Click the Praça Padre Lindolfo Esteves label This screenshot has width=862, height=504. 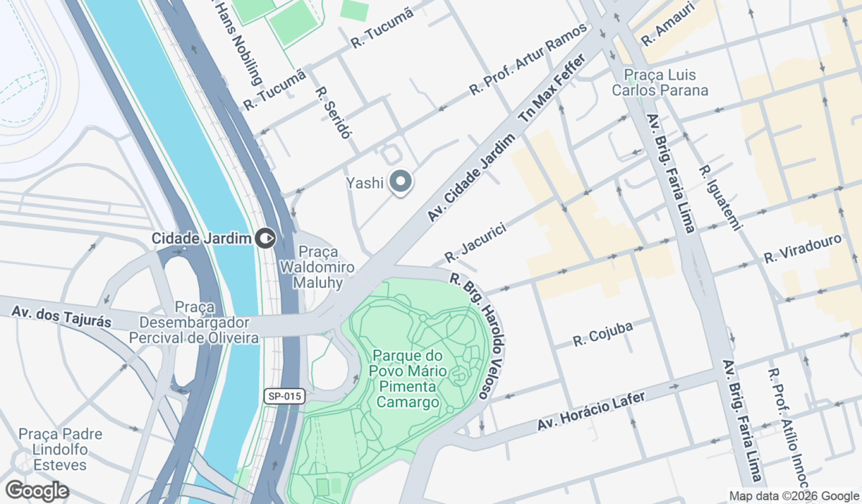tap(60, 449)
